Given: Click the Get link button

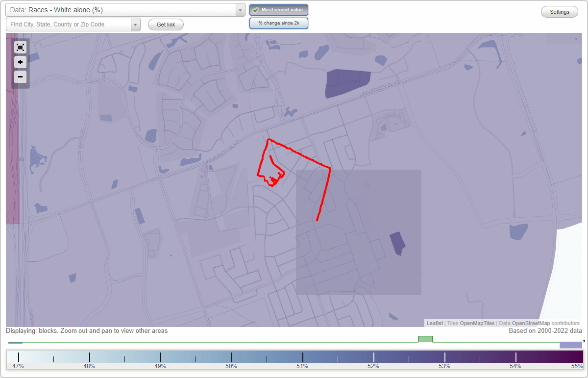Looking at the screenshot, I should tap(166, 25).
